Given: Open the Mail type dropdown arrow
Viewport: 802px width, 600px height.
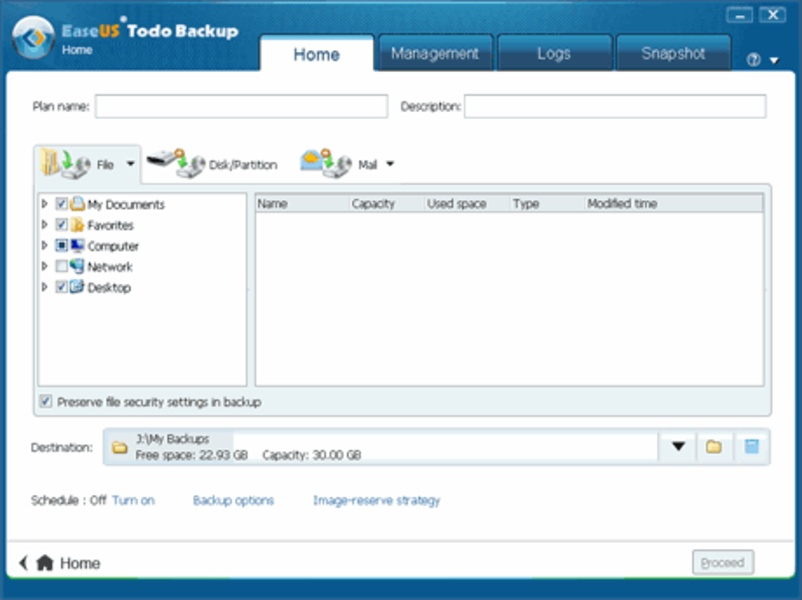Looking at the screenshot, I should coord(390,164).
